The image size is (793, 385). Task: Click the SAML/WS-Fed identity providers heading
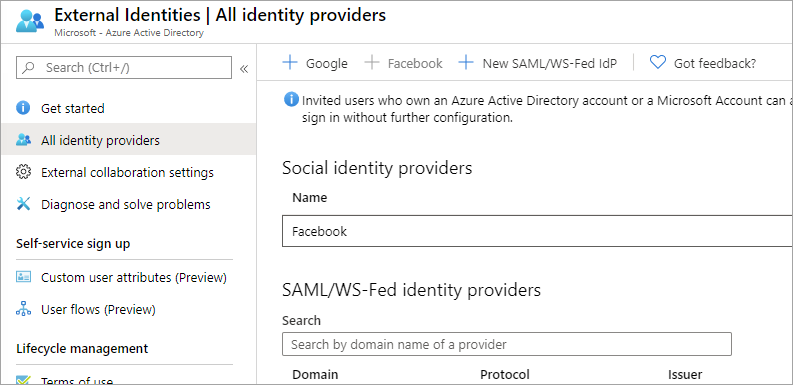412,290
